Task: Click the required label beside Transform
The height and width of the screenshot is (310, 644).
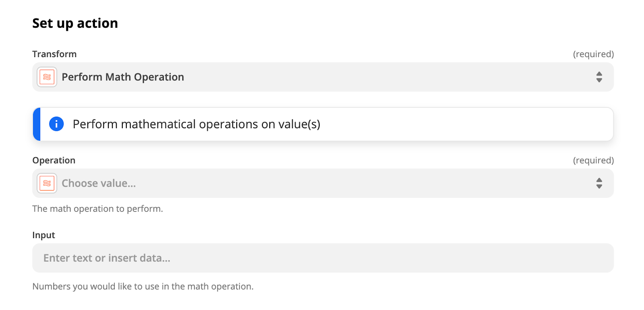Action: click(x=593, y=54)
